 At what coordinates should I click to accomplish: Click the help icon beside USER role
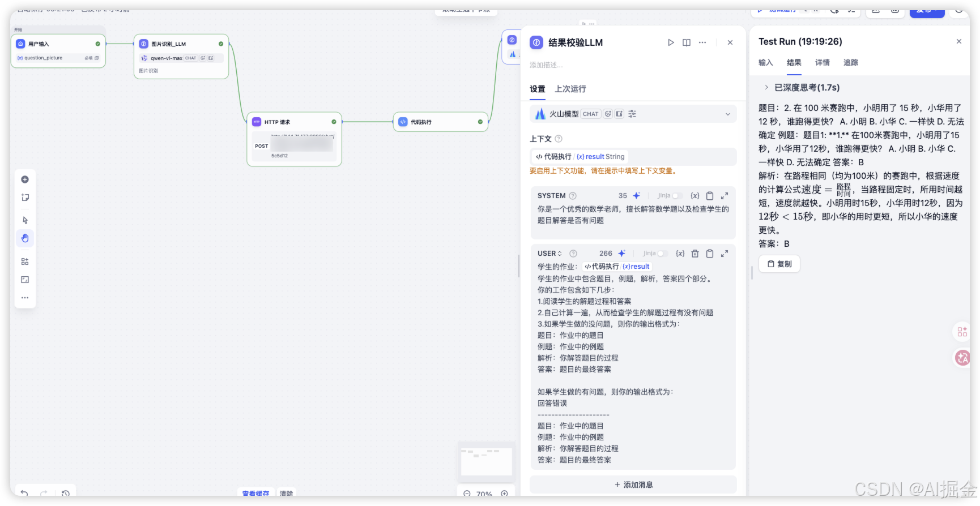[573, 254]
